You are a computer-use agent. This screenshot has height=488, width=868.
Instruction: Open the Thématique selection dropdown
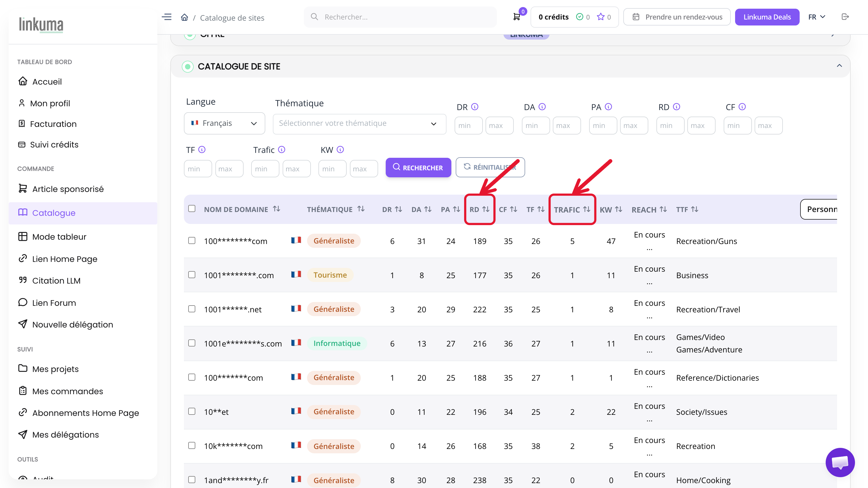pyautogui.click(x=359, y=124)
